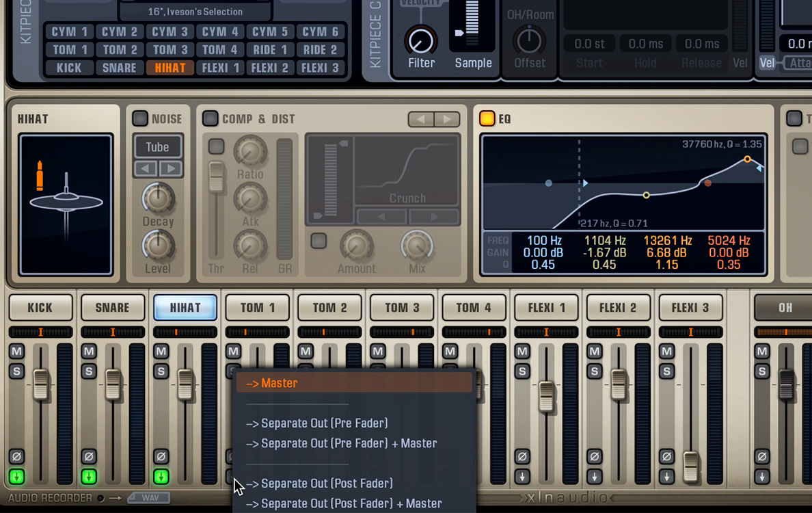Click the distortion Amount knob
Image resolution: width=812 pixels, height=513 pixels.
pos(356,246)
